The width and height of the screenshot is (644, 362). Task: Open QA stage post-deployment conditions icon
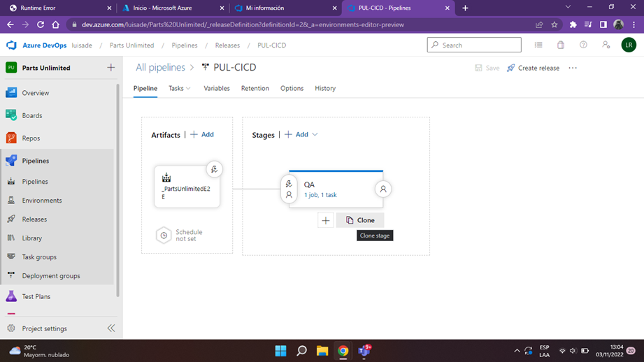pyautogui.click(x=382, y=189)
